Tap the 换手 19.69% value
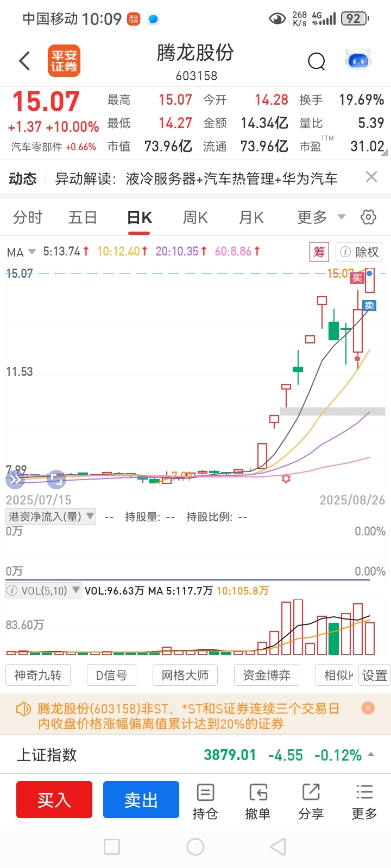 (362, 100)
